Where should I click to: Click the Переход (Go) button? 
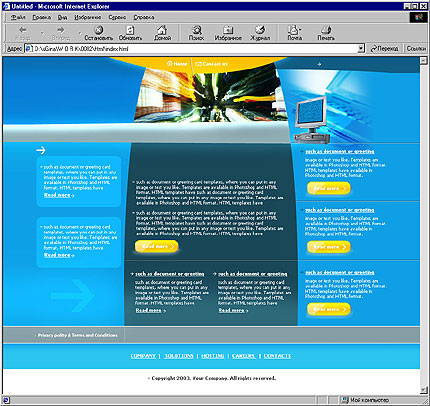tap(384, 49)
